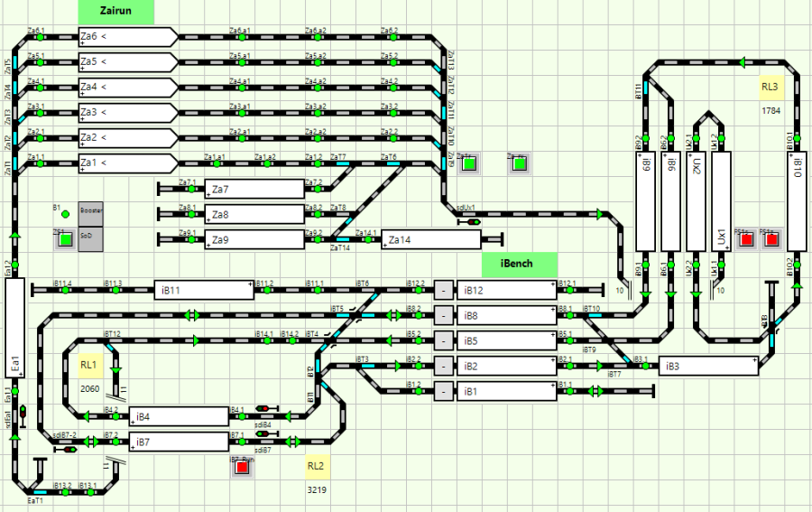Viewport: 812px width, 512px height.
Task: Toggle the green ZS1 switch above SoD
Action: coord(63,239)
